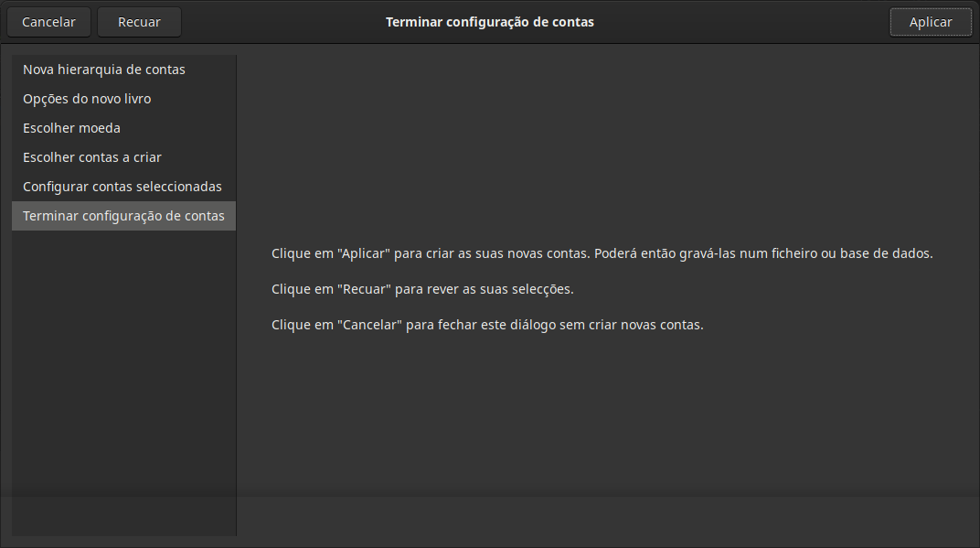Screen dimensions: 980x548
Task: Select the 'Nova hierarquia de contas' step
Action: pyautogui.click(x=104, y=70)
